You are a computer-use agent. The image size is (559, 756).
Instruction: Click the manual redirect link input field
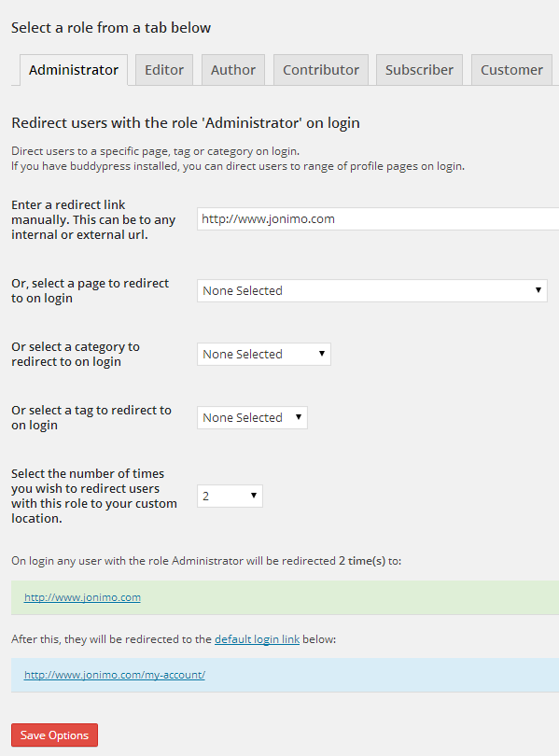pyautogui.click(x=378, y=219)
